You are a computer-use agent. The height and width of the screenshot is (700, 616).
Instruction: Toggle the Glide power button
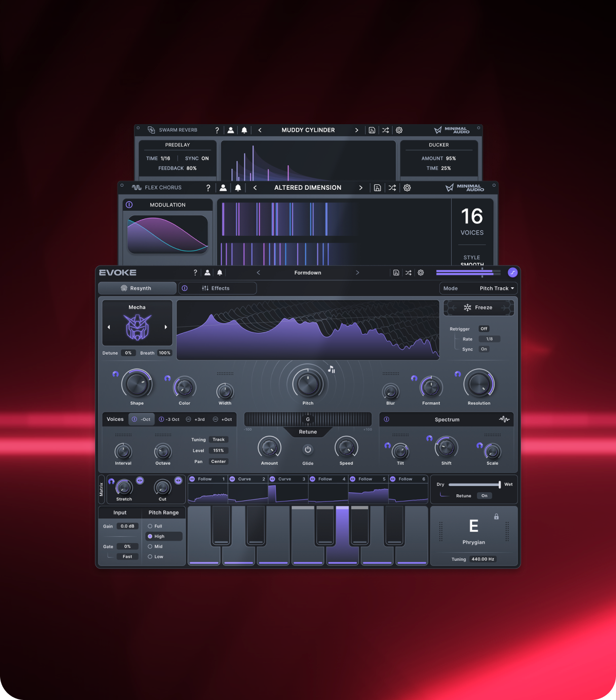click(x=308, y=450)
